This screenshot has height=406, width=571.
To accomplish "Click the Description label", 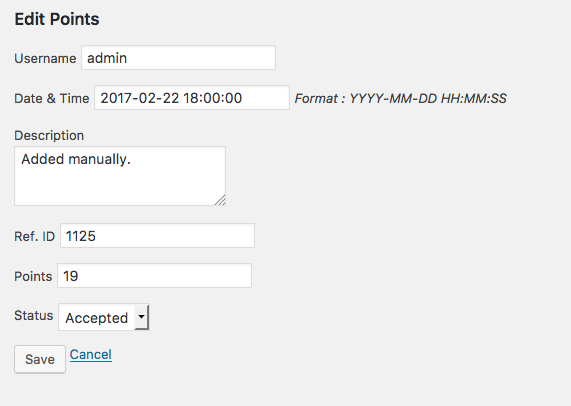I will (49, 135).
